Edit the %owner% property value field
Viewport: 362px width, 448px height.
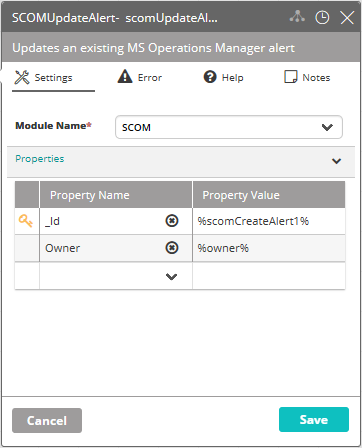(269, 248)
